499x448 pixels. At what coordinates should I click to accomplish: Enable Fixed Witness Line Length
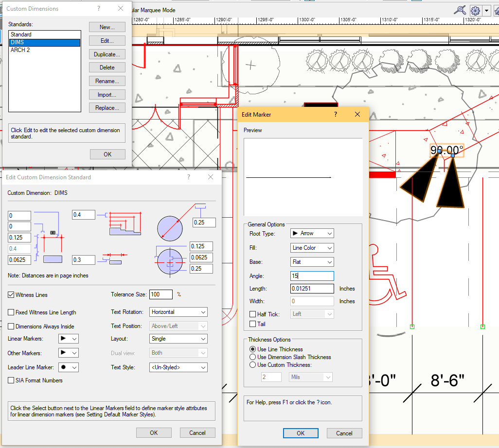tap(10, 312)
